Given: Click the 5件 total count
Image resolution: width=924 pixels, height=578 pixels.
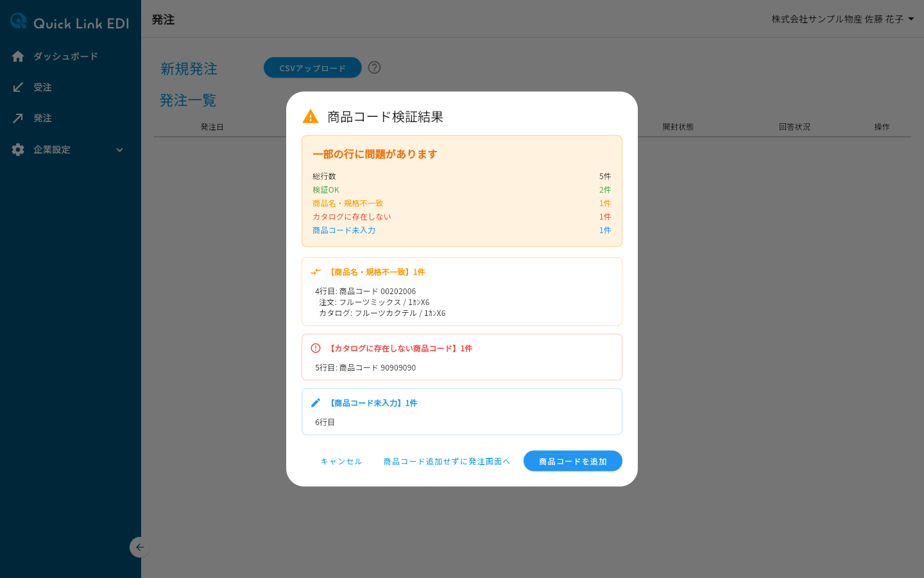Looking at the screenshot, I should pos(605,176).
